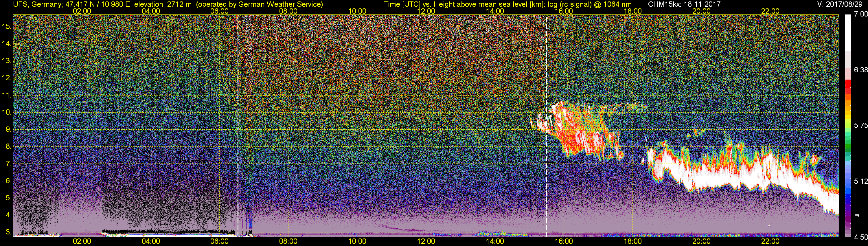The image size is (868, 246).
Task: Click the "47.417 N / 10.980 E" coordinates
Action: coord(98,4)
